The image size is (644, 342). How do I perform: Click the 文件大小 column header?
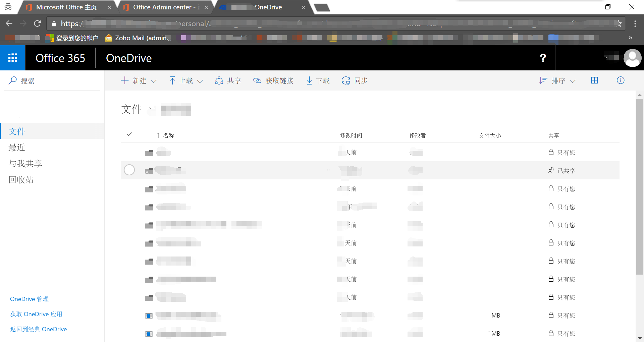[x=490, y=135]
